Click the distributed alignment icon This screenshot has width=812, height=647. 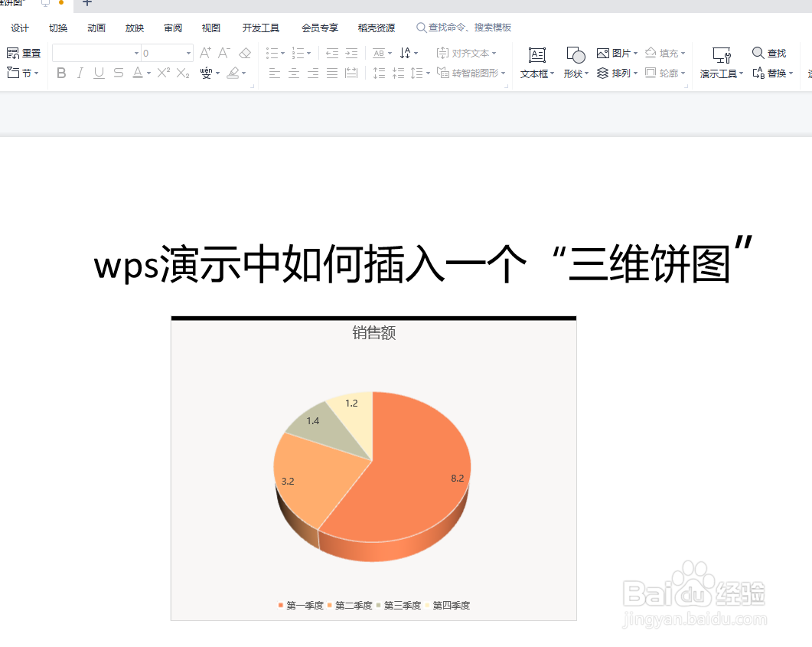tap(351, 73)
